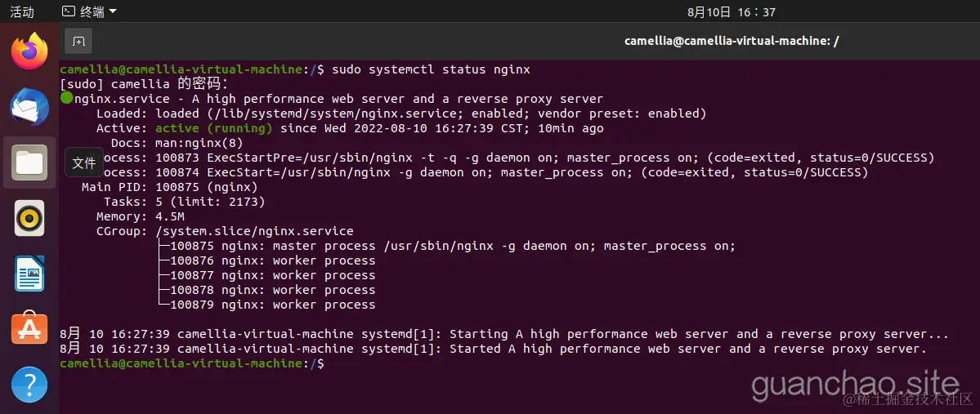Click the 100878 nginx worker process row

267,290
